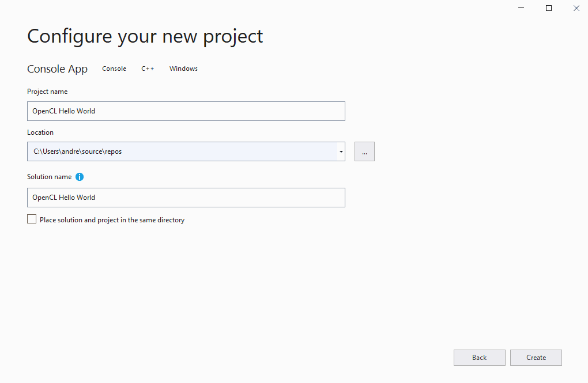
Task: Go back with the Back button
Action: pyautogui.click(x=479, y=358)
